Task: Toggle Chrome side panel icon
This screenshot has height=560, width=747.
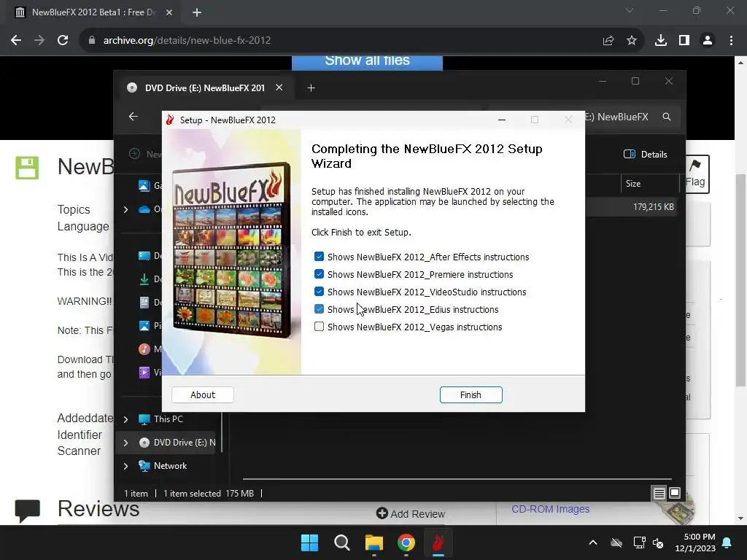Action: click(684, 41)
